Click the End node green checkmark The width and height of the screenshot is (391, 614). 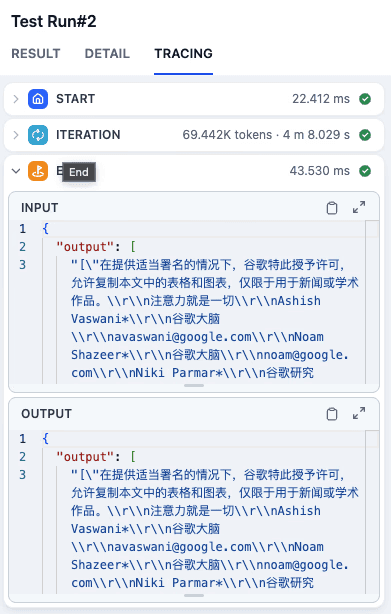pyautogui.click(x=365, y=171)
